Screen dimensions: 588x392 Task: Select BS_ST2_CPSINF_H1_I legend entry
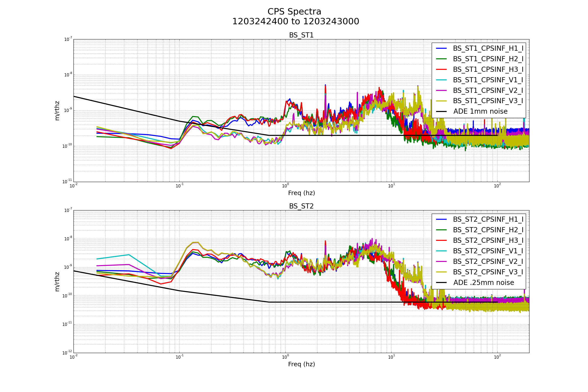(x=488, y=219)
